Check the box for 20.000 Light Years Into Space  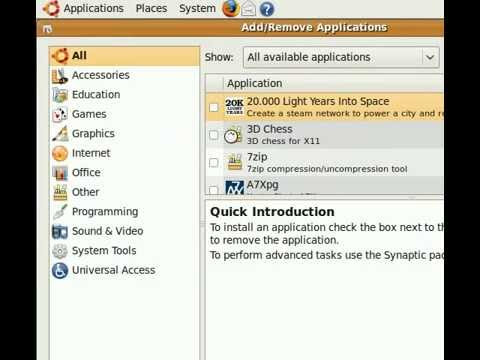(214, 107)
